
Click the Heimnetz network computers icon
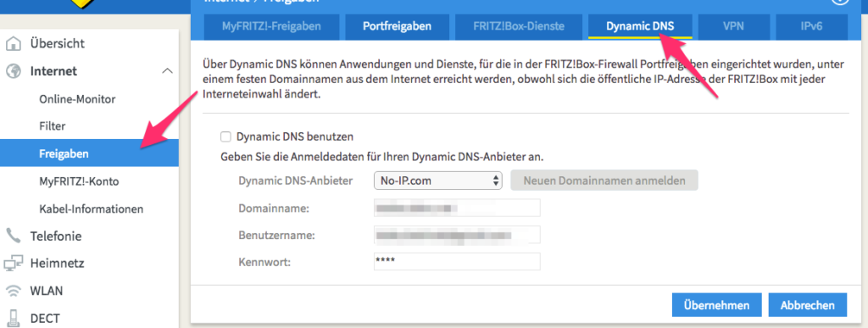click(x=14, y=264)
